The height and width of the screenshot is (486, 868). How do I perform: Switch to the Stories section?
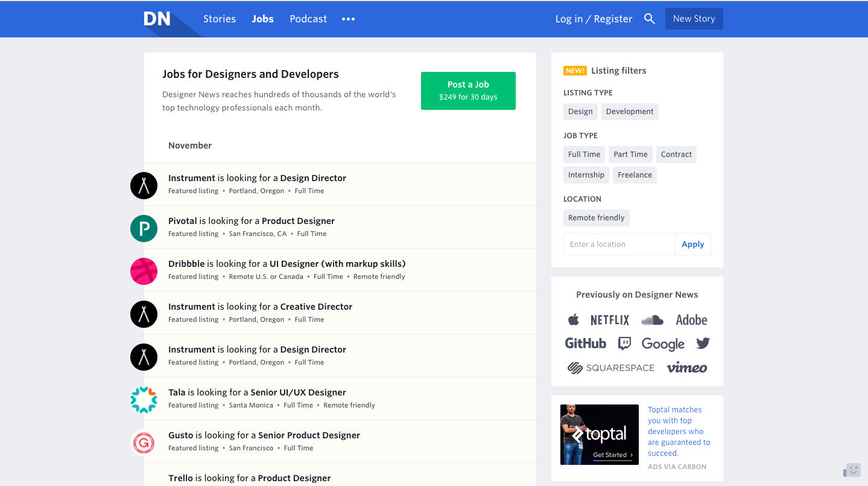pos(219,19)
